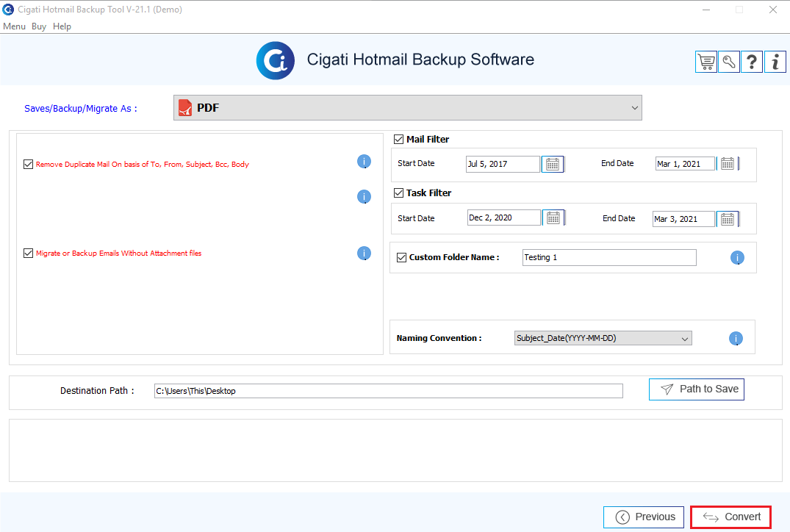Click the key activation icon
Viewport: 790px width, 532px height.
pyautogui.click(x=728, y=62)
